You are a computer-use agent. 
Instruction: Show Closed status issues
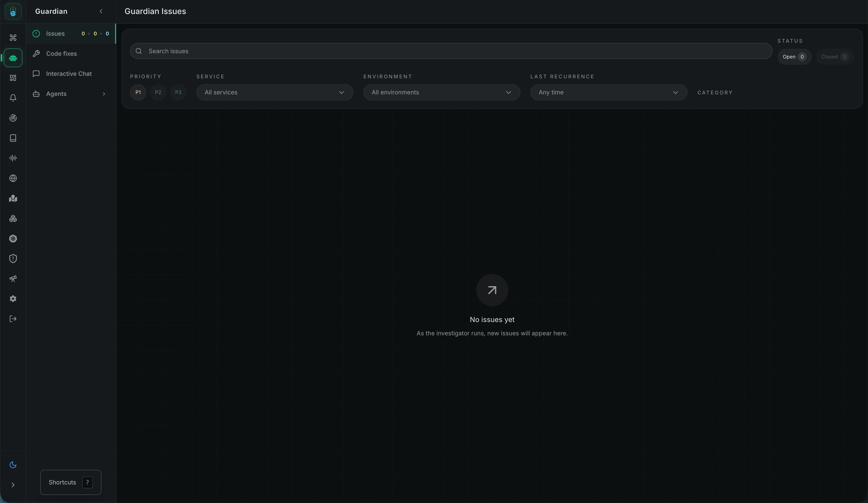click(835, 57)
